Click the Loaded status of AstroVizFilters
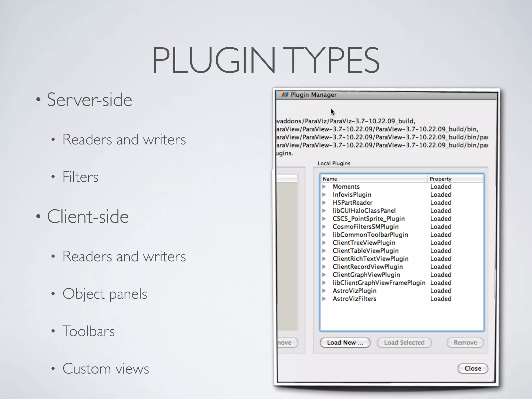The width and height of the screenshot is (532, 399). tap(441, 299)
